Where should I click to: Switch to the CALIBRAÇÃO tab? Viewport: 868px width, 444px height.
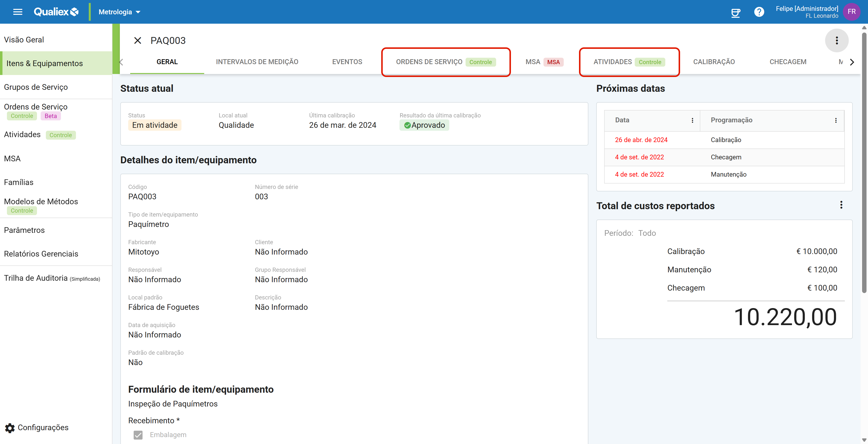(x=714, y=62)
